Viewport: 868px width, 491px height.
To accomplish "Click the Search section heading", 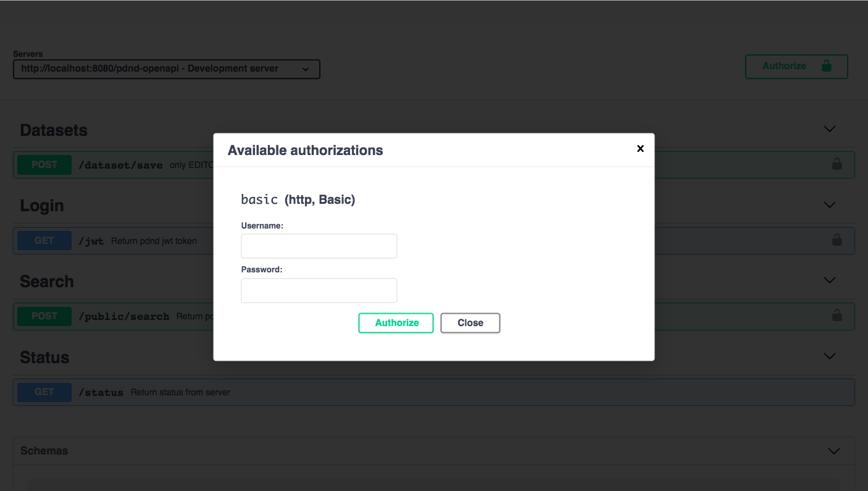I will (x=47, y=282).
